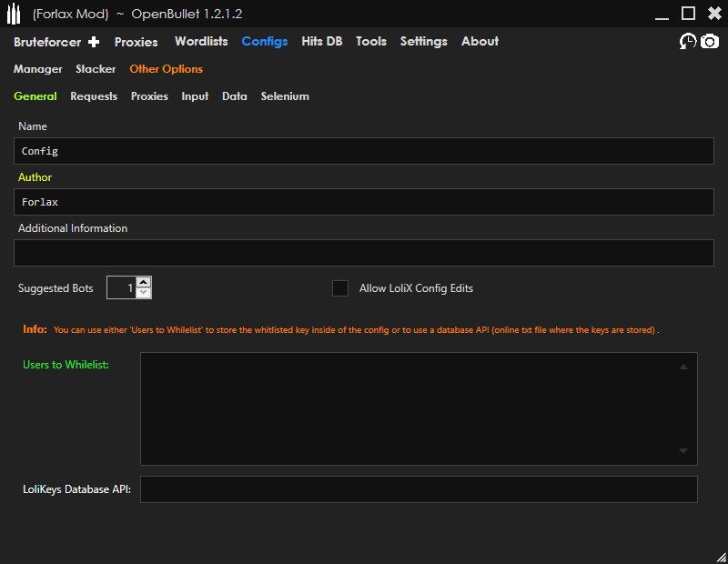Select the Configs menu item
Screen dimensions: 728x564
(x=265, y=41)
